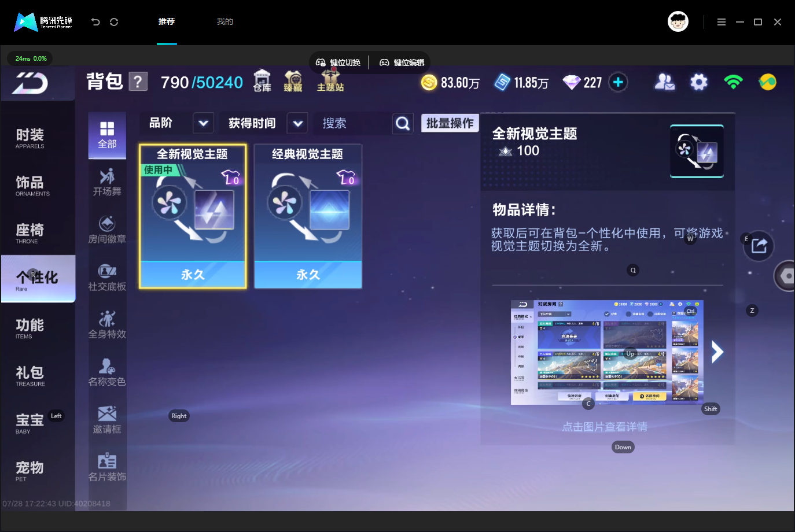Switch to the 我的 tab
Viewport: 795px width, 532px height.
point(225,21)
